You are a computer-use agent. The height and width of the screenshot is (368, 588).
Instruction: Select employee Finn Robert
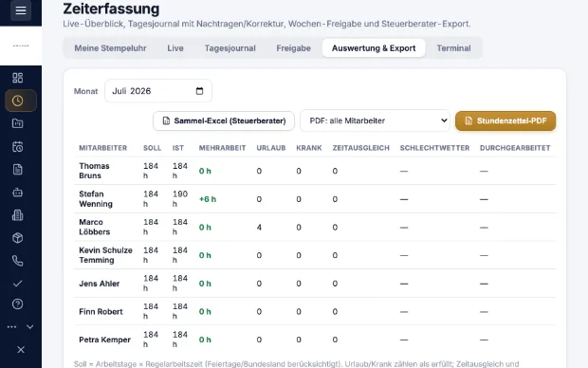coord(101,312)
